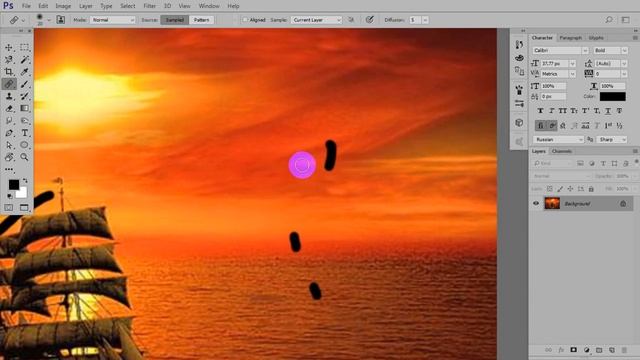Viewport: 640px width, 360px height.
Task: Reset default foreground and background colors
Action: [x=9, y=196]
